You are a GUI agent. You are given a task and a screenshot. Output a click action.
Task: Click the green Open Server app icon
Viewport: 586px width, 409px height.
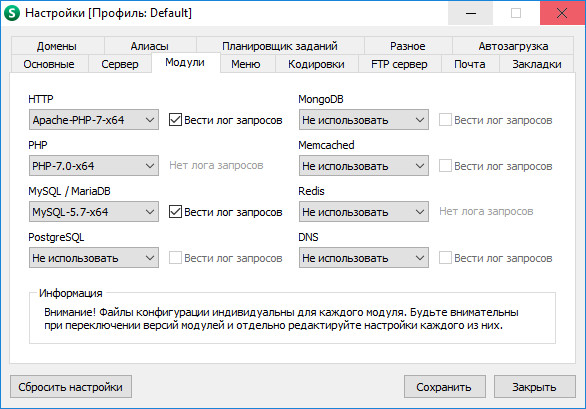pyautogui.click(x=12, y=13)
